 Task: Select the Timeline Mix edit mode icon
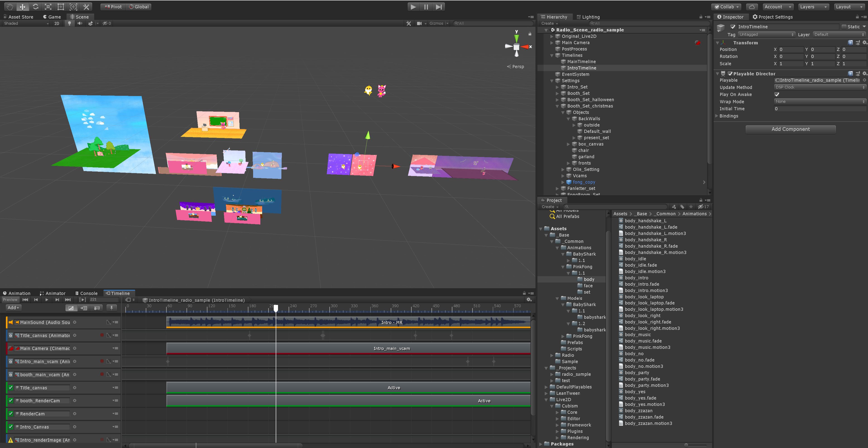71,308
